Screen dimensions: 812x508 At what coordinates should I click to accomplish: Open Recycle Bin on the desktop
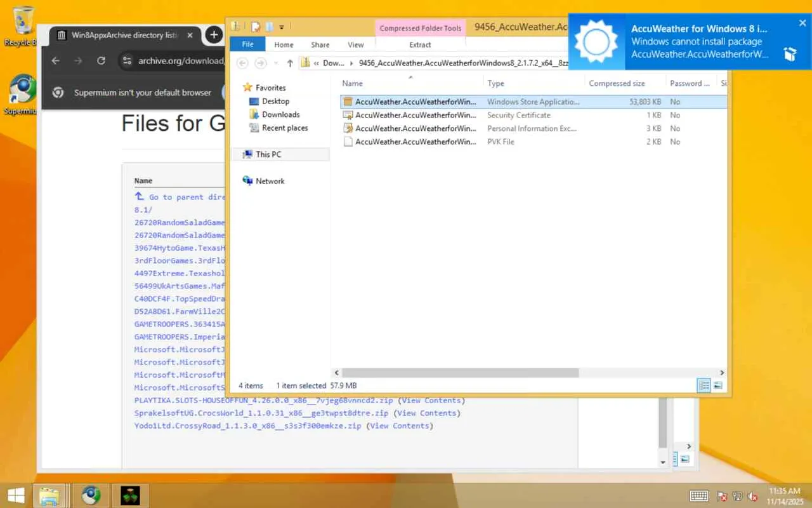[x=21, y=25]
